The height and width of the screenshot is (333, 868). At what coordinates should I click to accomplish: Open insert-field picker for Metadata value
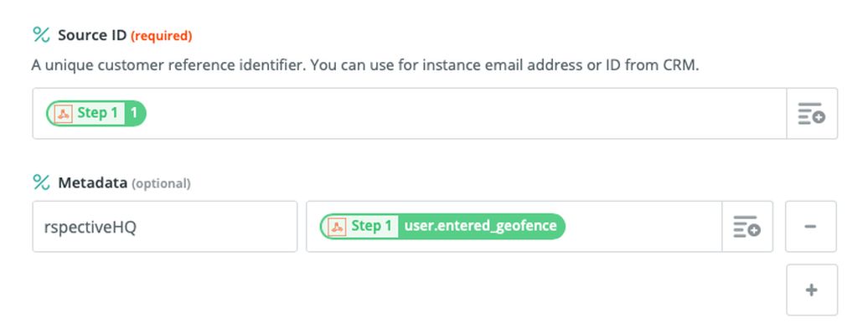click(747, 226)
